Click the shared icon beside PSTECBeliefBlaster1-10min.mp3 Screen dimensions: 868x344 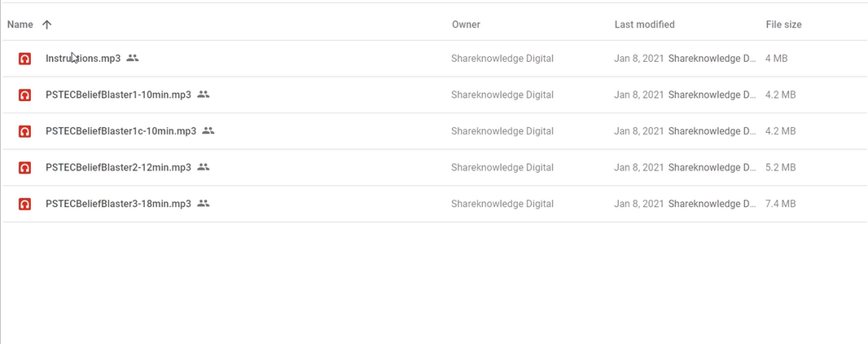coord(204,95)
